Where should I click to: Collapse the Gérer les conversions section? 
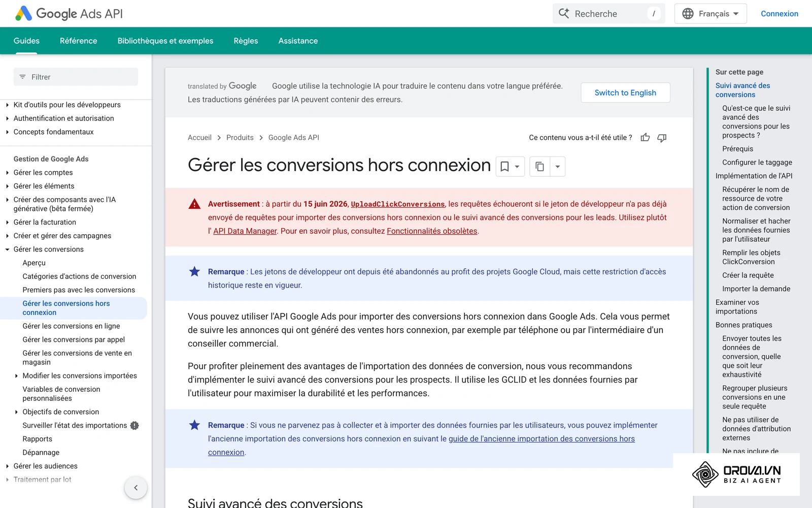click(7, 249)
